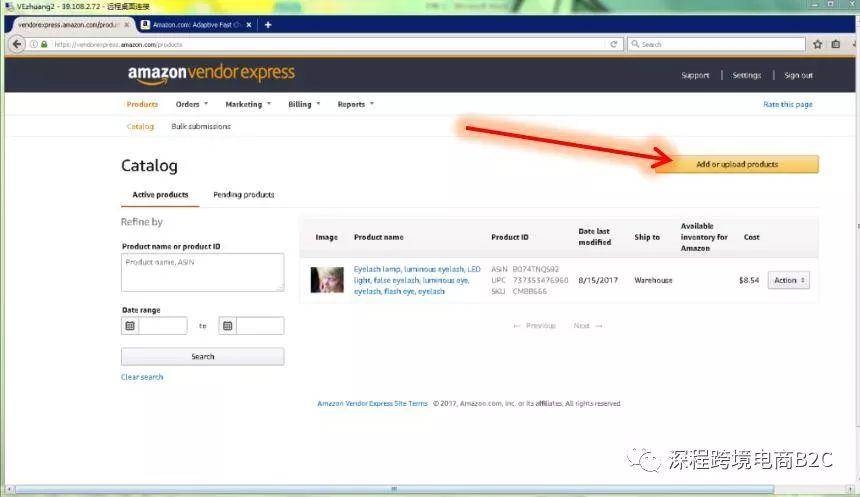
Task: Click the site identity padlock icon
Action: (x=44, y=44)
